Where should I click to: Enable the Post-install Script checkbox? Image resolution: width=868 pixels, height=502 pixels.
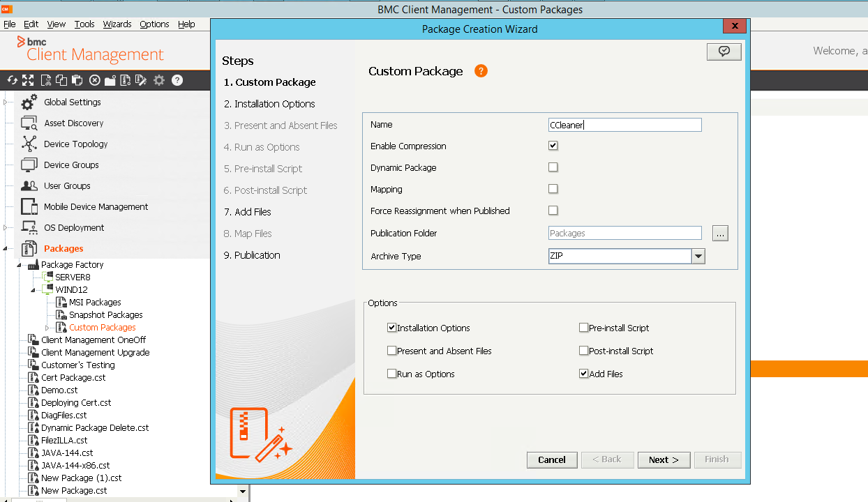[x=584, y=351]
